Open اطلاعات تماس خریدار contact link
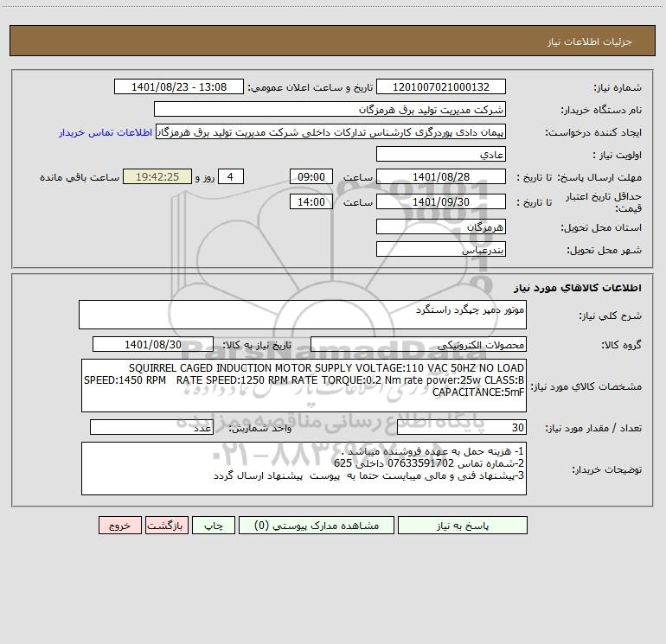This screenshot has height=644, width=666. click(x=106, y=132)
